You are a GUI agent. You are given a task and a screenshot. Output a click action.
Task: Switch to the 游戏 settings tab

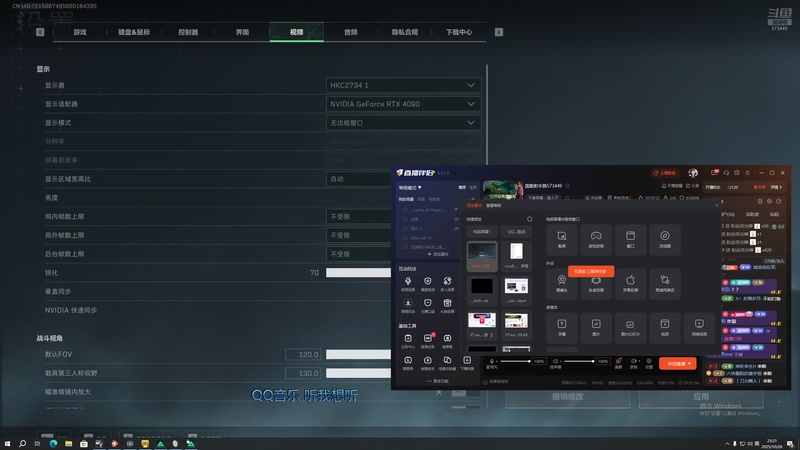(x=80, y=32)
